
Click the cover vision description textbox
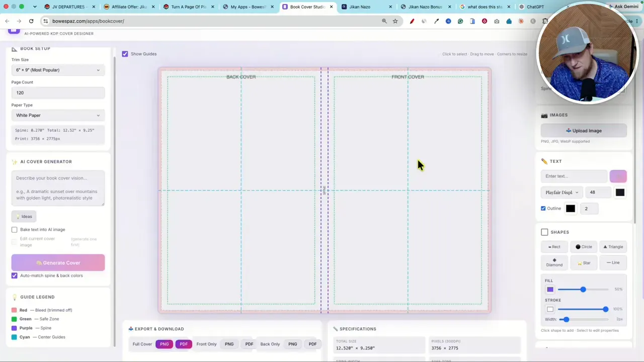(58, 188)
